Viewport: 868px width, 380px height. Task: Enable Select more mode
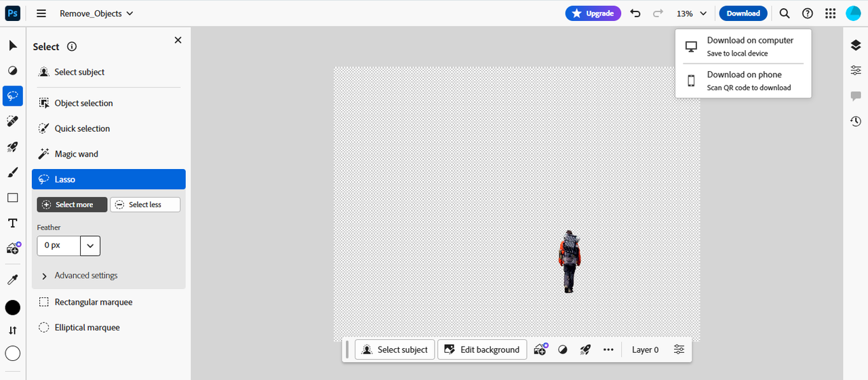point(72,204)
